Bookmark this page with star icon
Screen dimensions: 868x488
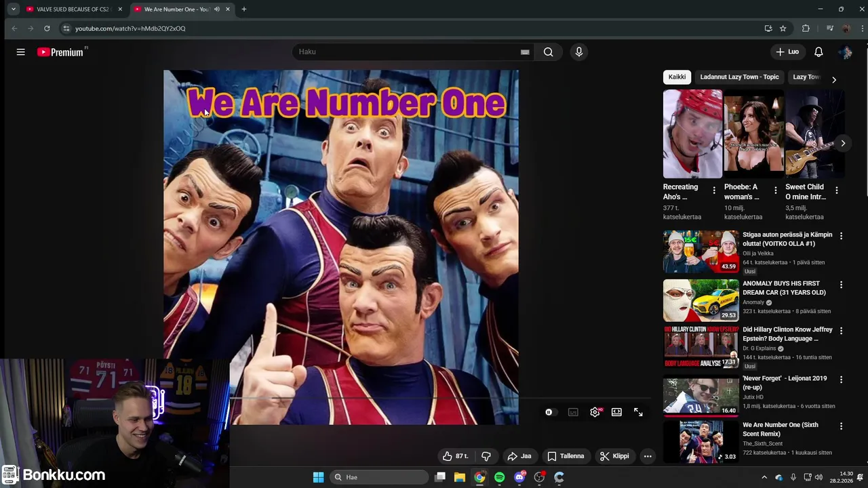783,28
